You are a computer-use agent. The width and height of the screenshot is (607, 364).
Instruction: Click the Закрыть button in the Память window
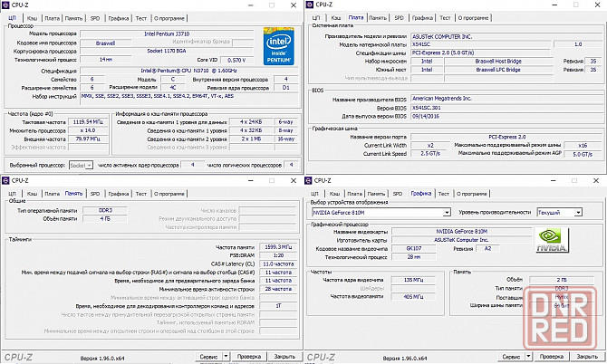(x=284, y=356)
